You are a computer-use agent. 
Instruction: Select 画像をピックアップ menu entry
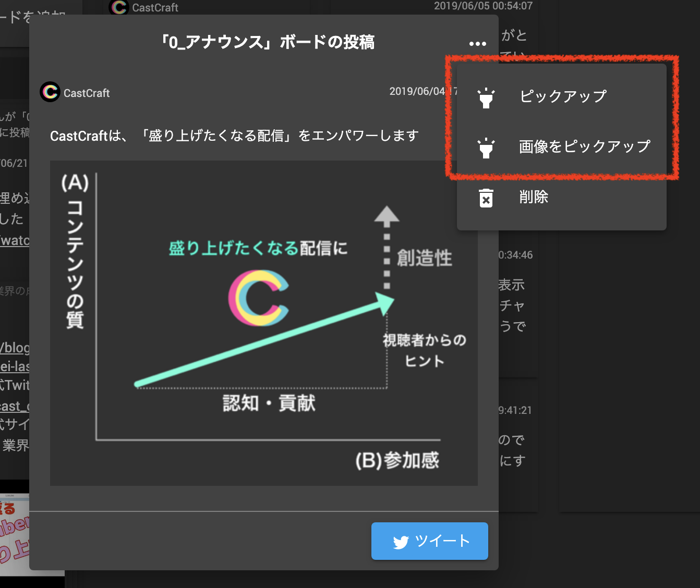click(562, 147)
